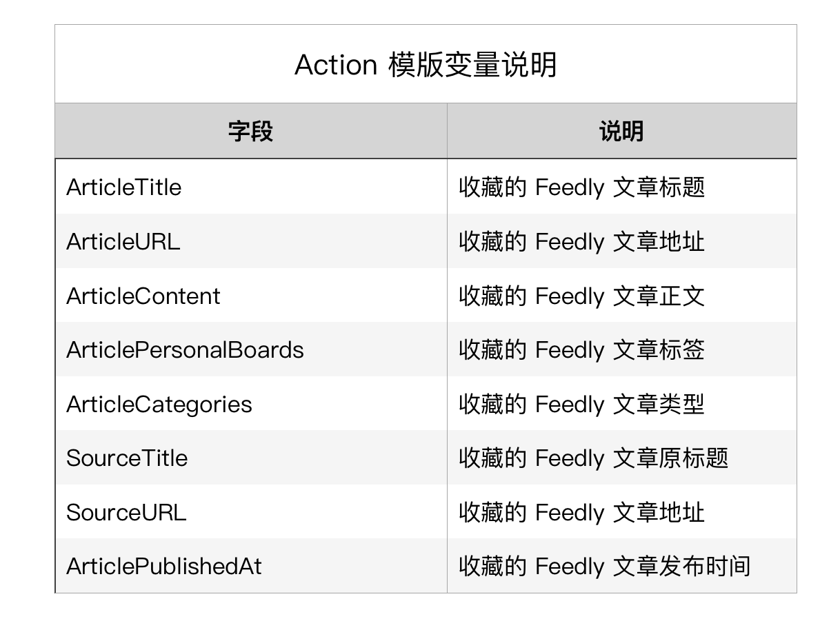Image resolution: width=840 pixels, height=621 pixels.
Task: Select the SourceURL field cell
Action: click(126, 512)
